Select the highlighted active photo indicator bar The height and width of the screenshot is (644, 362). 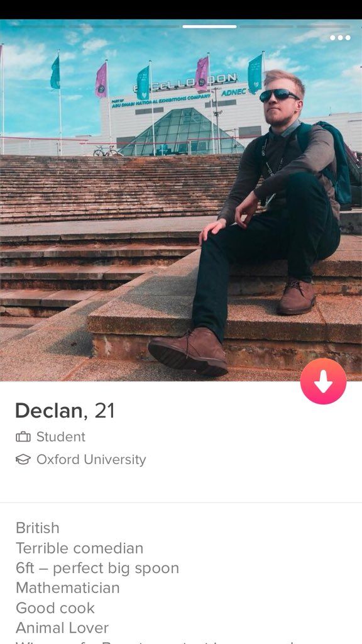[209, 26]
